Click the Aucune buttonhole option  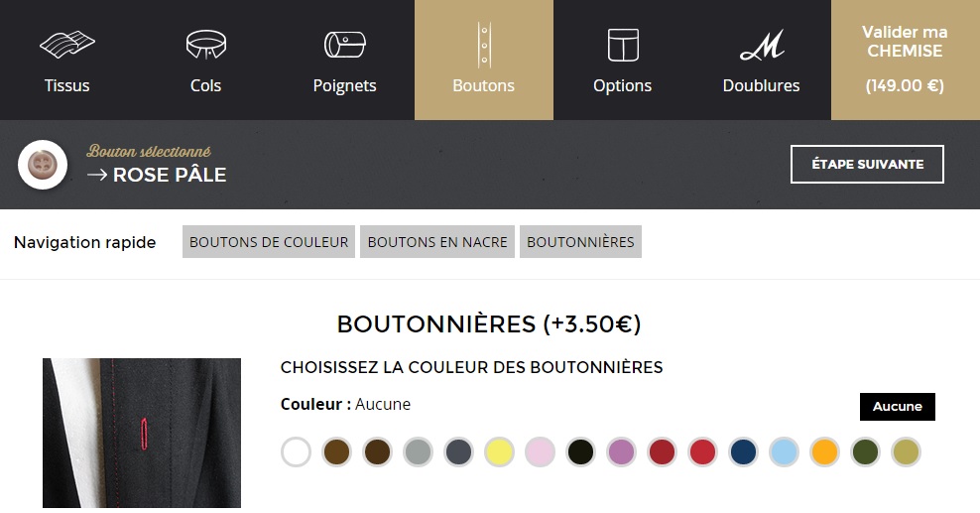[x=897, y=407]
